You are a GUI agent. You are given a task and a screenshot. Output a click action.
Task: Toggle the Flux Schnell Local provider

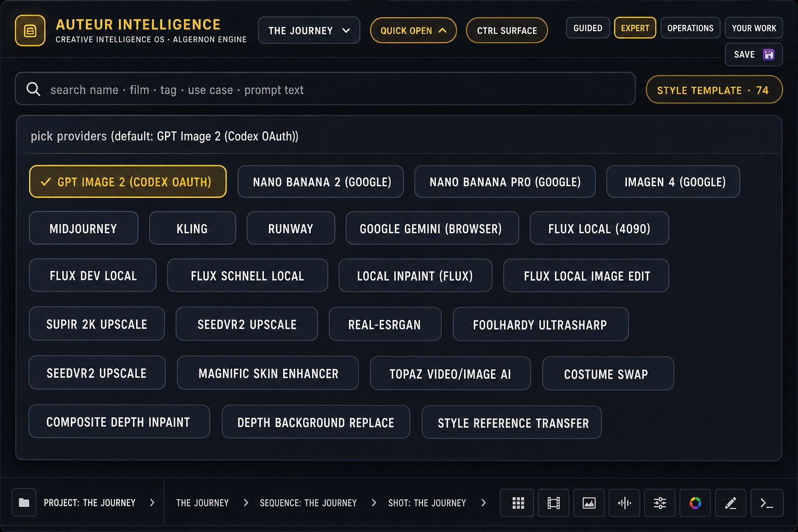pos(247,275)
